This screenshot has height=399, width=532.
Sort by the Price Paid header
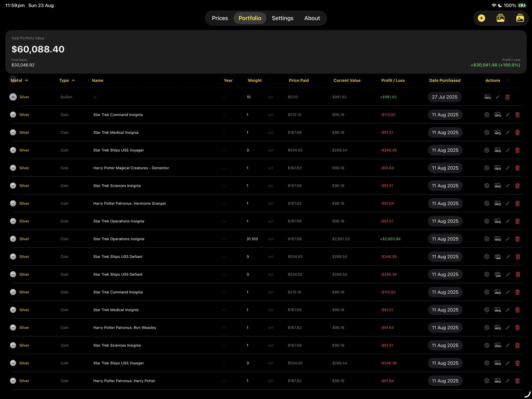pos(299,80)
